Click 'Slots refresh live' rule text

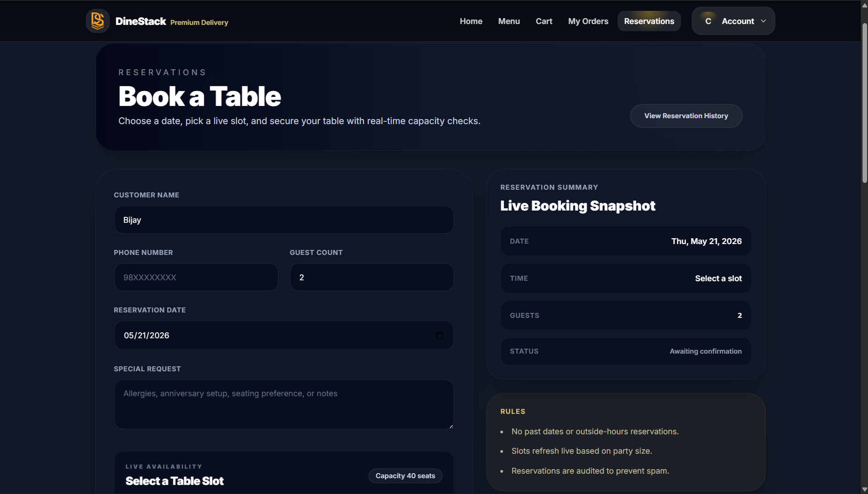581,451
